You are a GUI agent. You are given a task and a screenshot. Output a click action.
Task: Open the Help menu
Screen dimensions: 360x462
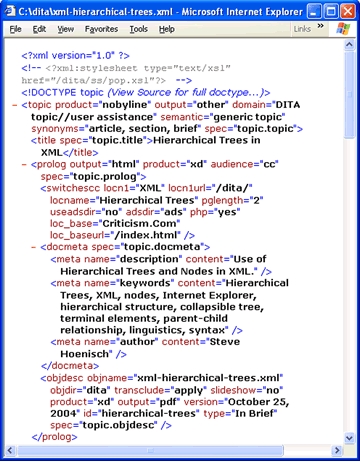(x=166, y=29)
